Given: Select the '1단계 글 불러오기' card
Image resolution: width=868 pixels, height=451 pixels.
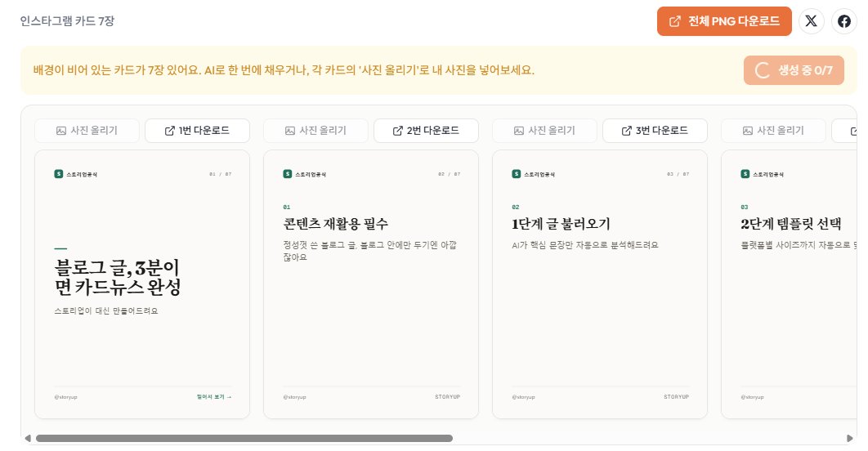Looking at the screenshot, I should pyautogui.click(x=600, y=284).
